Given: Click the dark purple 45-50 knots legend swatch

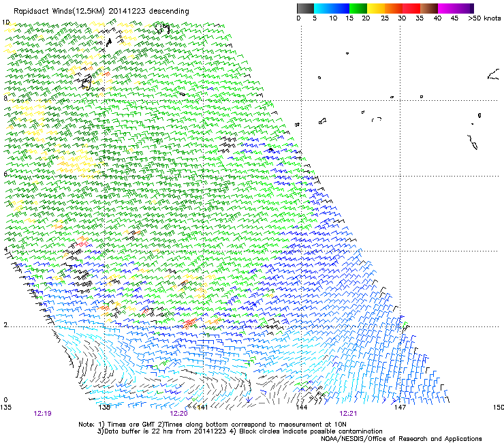Looking at the screenshot, I should [464, 9].
